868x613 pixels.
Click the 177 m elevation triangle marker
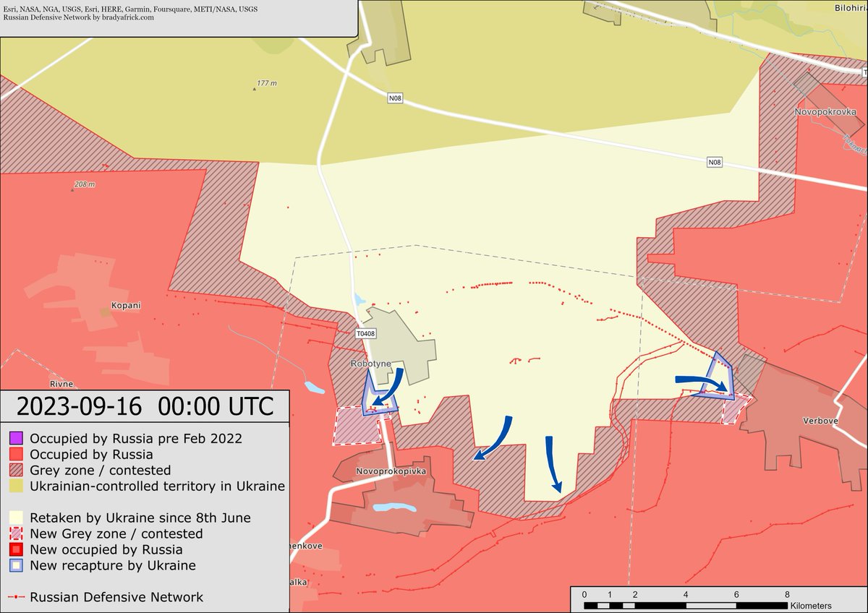[255, 88]
